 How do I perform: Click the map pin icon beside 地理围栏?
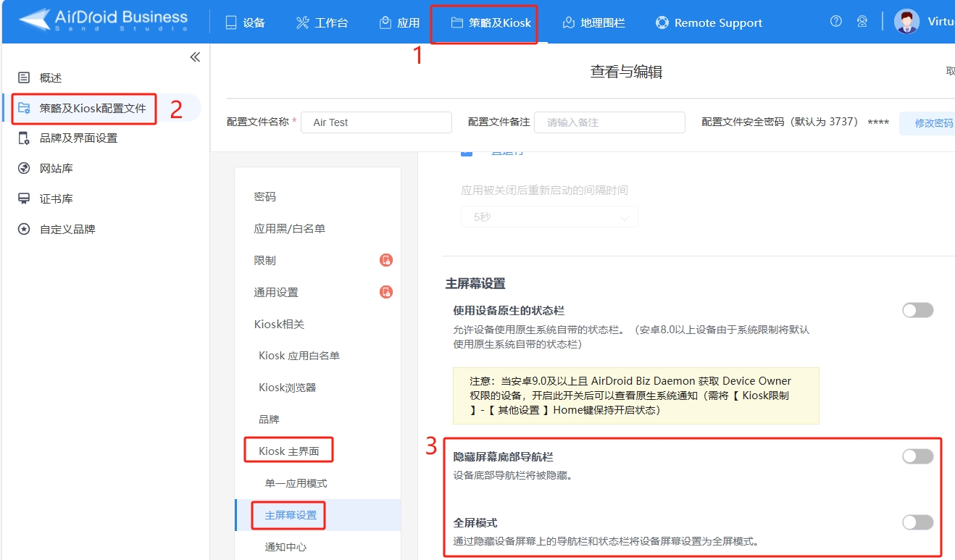click(569, 22)
